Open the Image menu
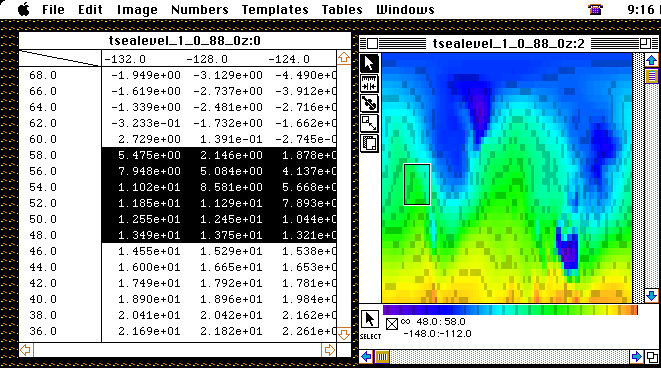This screenshot has width=661, height=368. coord(137,9)
